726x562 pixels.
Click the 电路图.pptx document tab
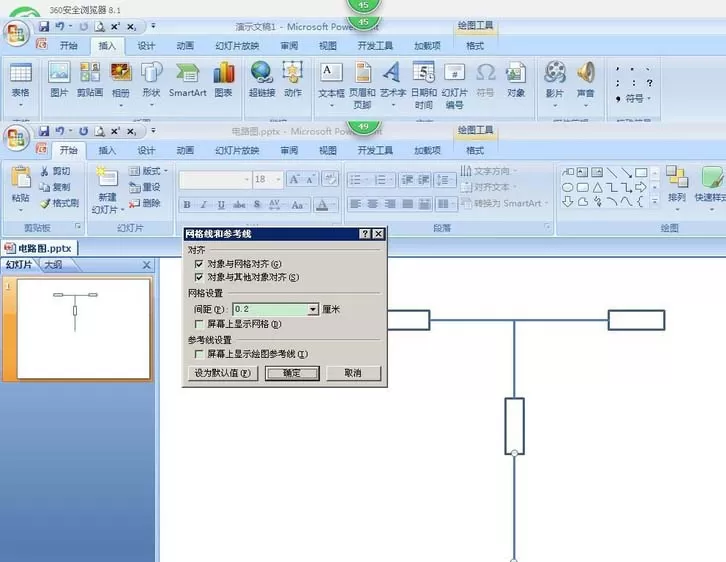pos(39,249)
